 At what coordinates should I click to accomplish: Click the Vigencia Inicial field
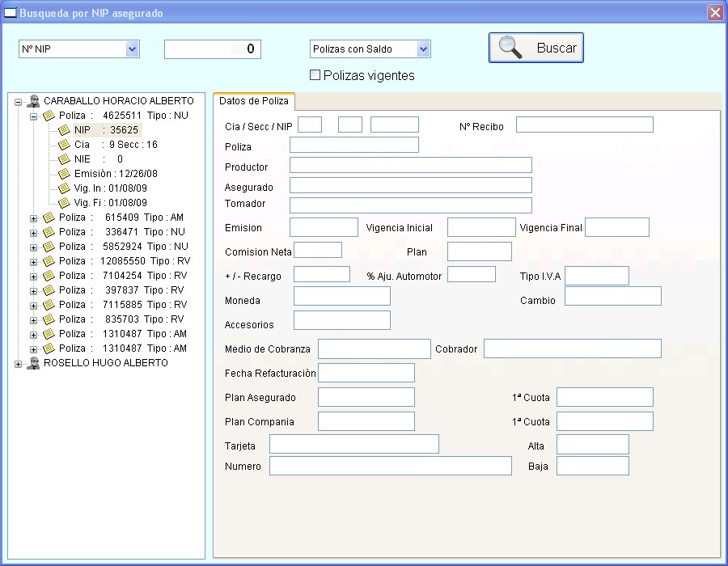[481, 227]
